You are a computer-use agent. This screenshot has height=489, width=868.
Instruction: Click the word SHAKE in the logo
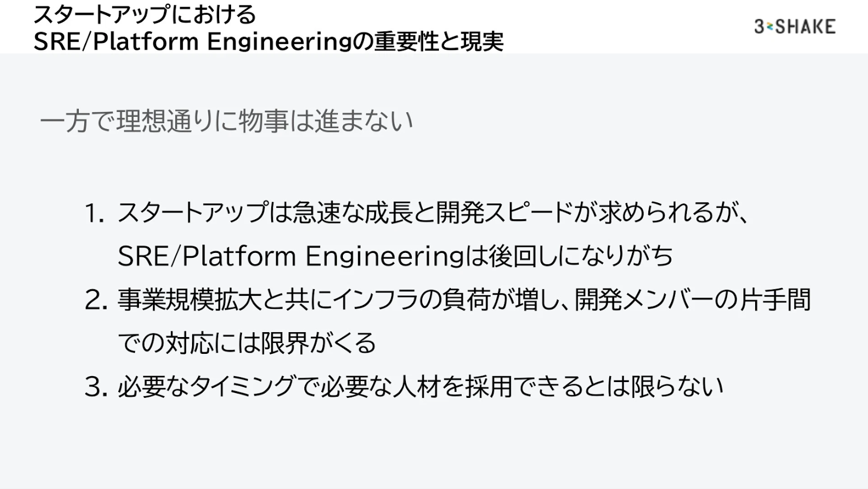click(806, 26)
